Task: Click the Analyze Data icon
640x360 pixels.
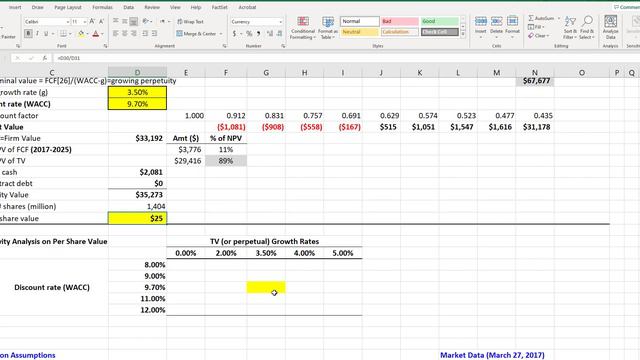Action: (610, 27)
